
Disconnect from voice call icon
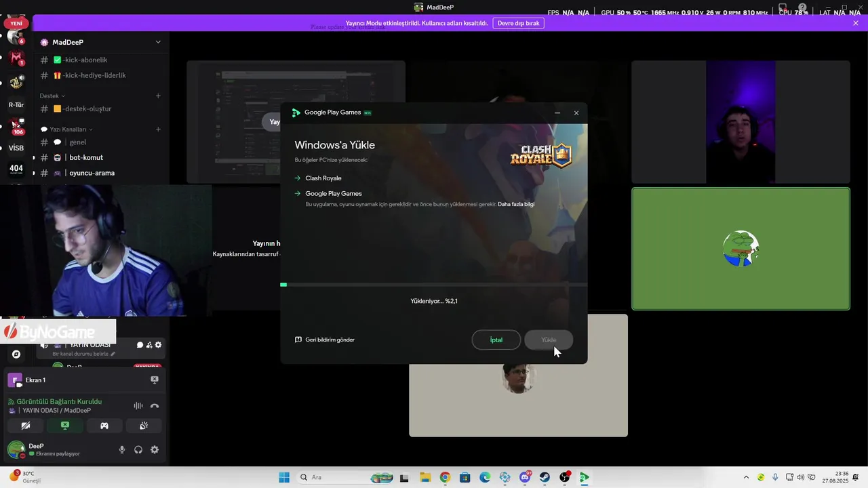point(155,406)
